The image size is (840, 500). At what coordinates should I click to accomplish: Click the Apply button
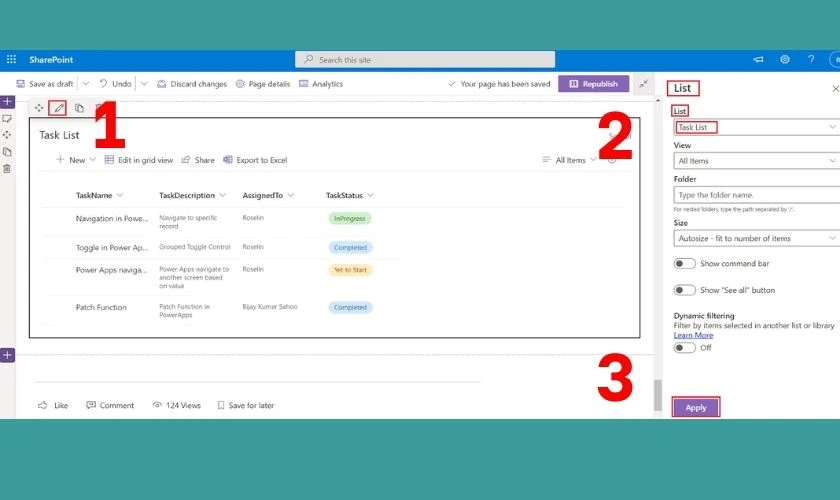[x=696, y=407]
